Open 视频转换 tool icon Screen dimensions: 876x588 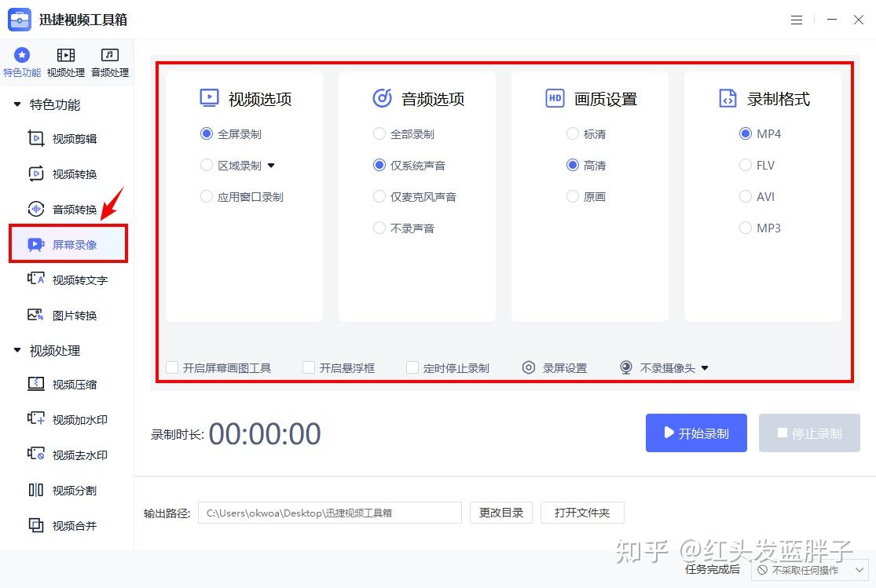point(36,174)
